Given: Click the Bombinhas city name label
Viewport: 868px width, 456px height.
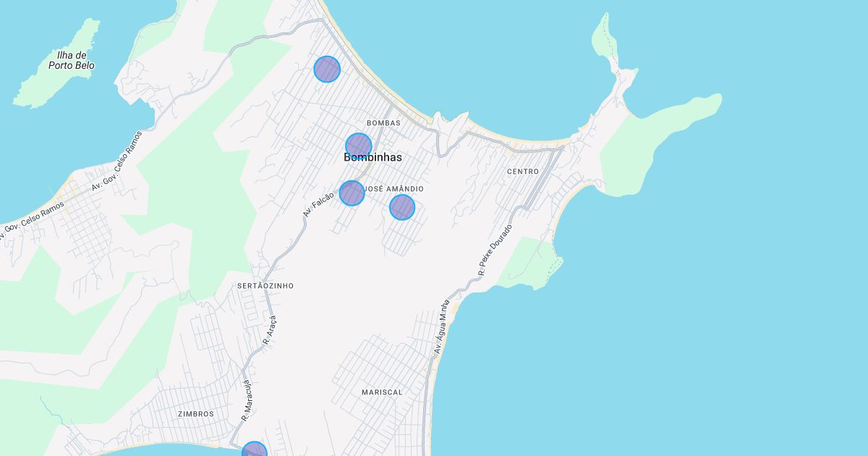Looking at the screenshot, I should pyautogui.click(x=373, y=158).
